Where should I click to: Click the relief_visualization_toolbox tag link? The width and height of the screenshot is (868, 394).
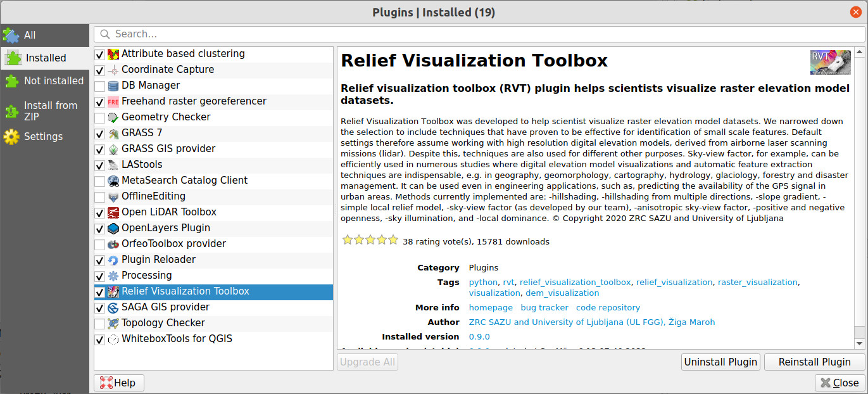click(x=576, y=282)
